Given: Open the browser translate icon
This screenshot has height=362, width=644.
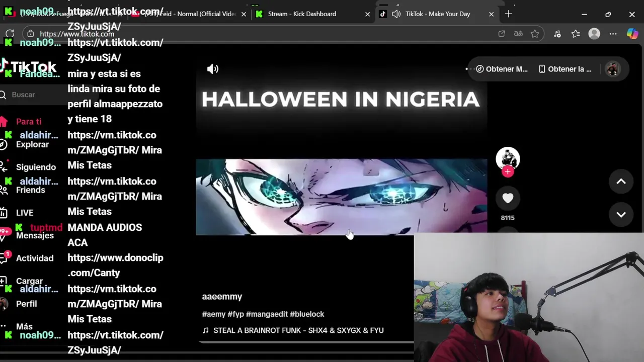Looking at the screenshot, I should [x=518, y=34].
